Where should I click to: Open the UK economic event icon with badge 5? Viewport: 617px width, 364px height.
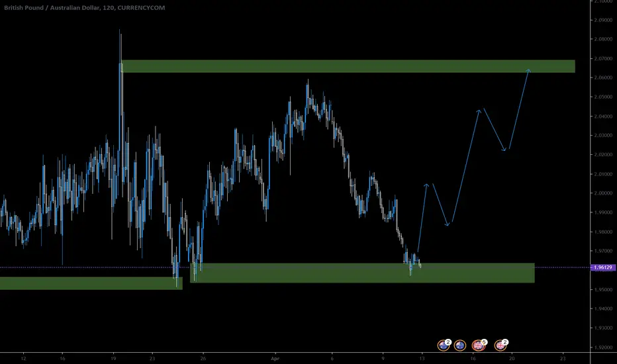pos(478,345)
